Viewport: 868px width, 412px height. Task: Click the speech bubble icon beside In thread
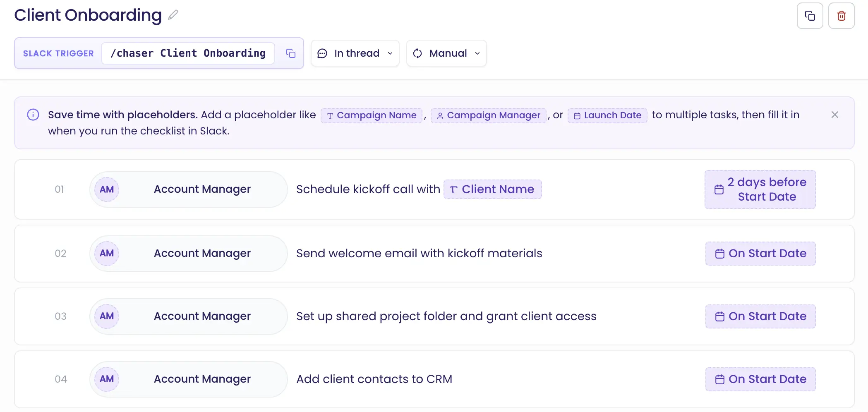[322, 53]
